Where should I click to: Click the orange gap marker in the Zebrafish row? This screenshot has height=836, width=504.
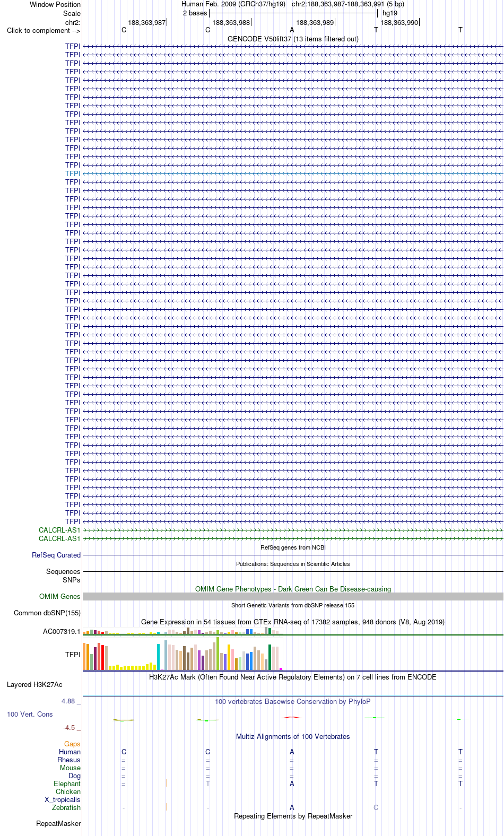[167, 807]
